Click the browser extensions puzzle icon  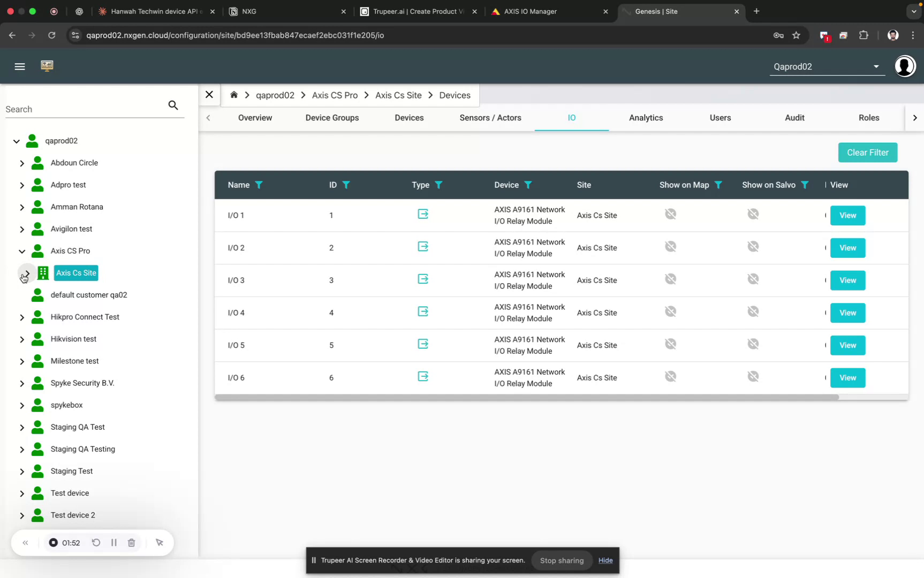pos(864,35)
